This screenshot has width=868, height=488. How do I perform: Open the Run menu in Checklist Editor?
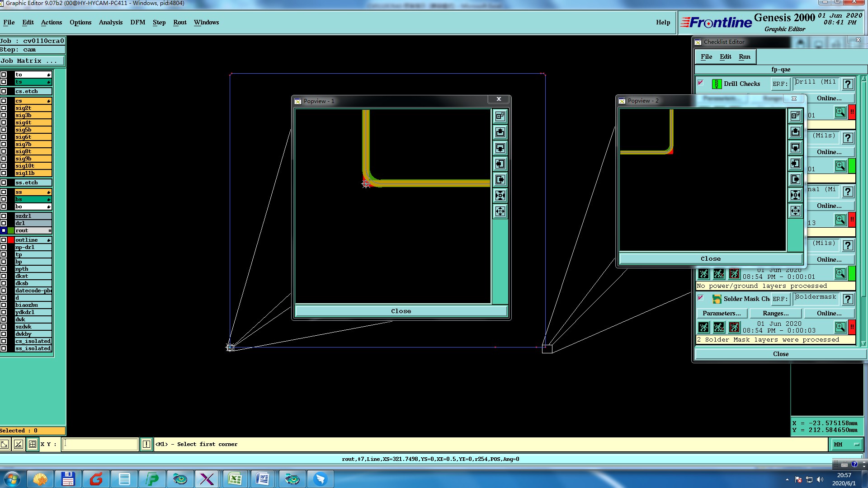[x=744, y=56]
